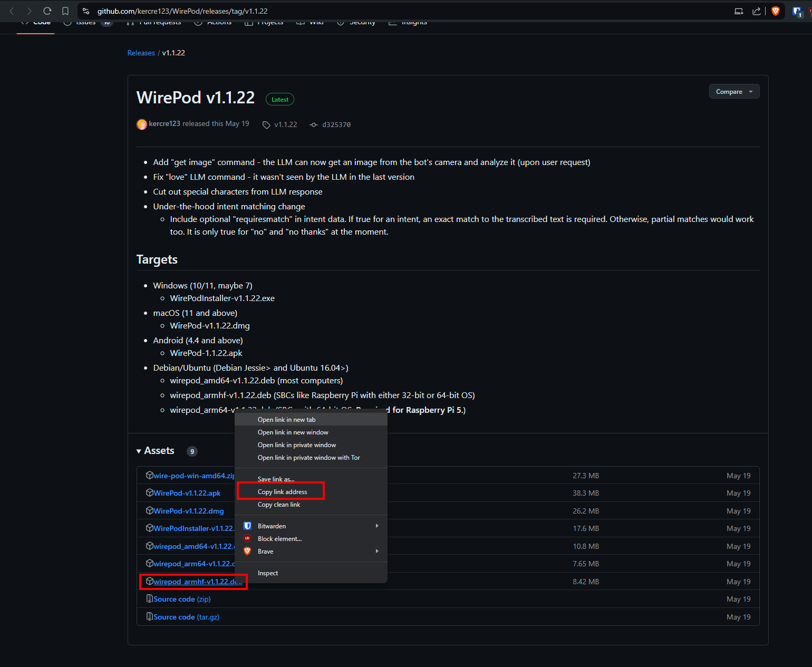This screenshot has width=812, height=667.
Task: Expand the Bitwarden submenu arrow
Action: coord(377,526)
